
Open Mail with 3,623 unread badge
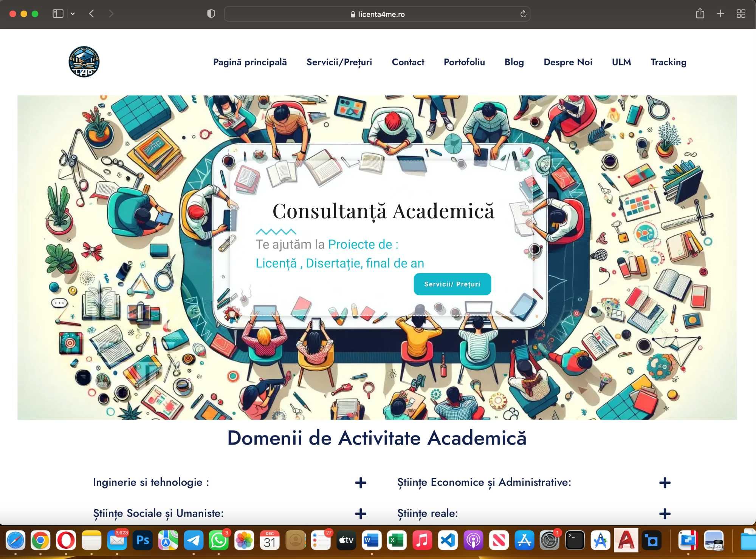click(x=117, y=540)
